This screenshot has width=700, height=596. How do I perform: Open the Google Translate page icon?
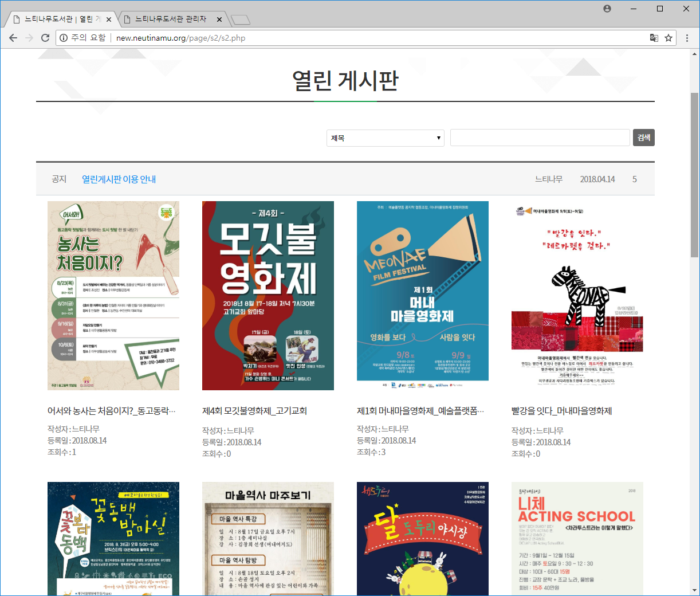tap(654, 38)
